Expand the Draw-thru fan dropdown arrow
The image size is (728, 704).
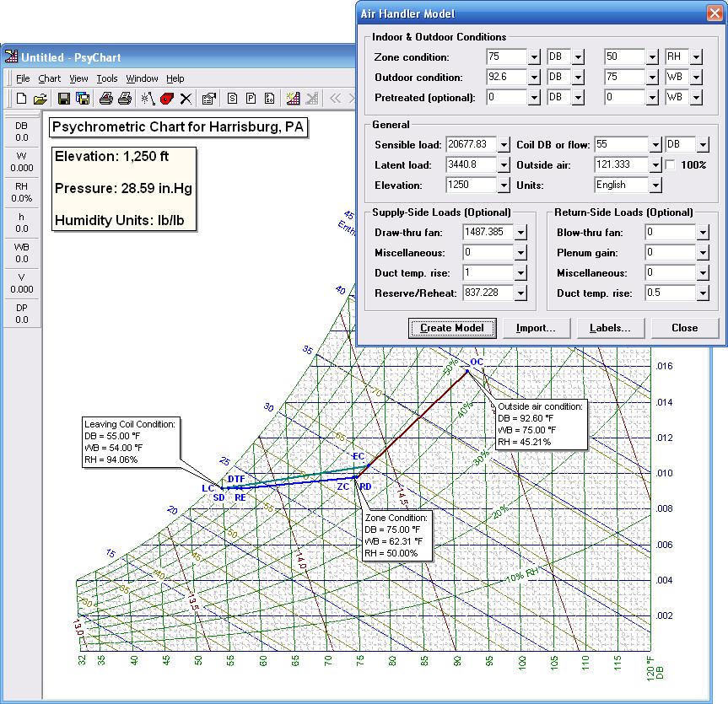coord(521,232)
